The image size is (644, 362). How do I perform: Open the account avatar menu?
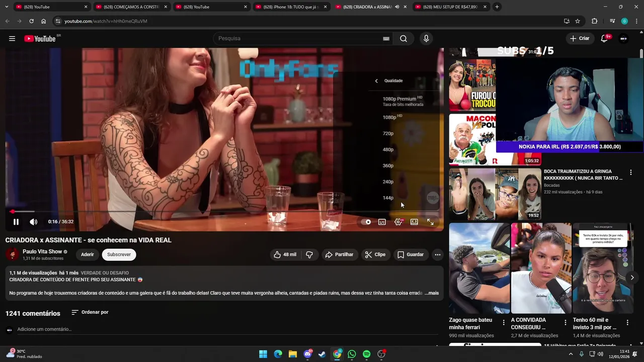tap(623, 39)
